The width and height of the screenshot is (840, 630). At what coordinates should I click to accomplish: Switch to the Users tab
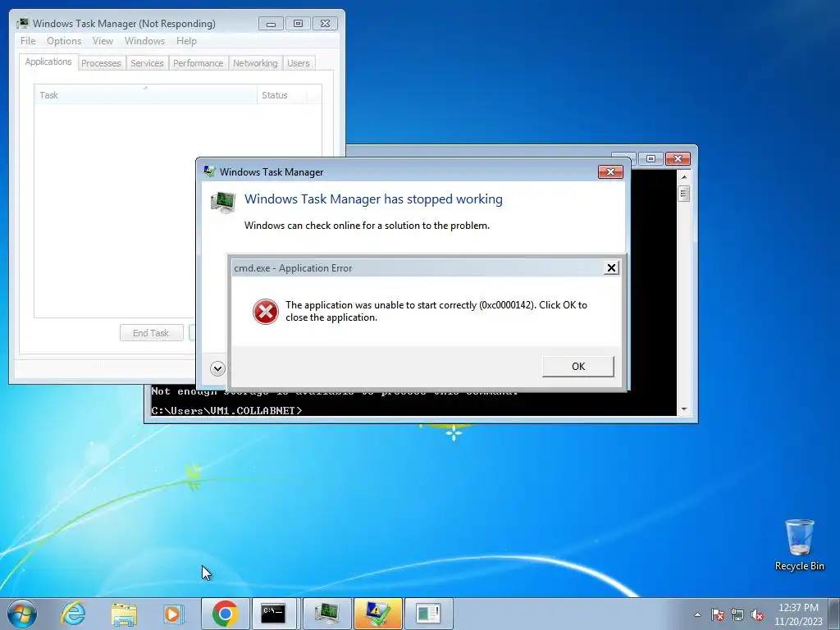click(299, 63)
